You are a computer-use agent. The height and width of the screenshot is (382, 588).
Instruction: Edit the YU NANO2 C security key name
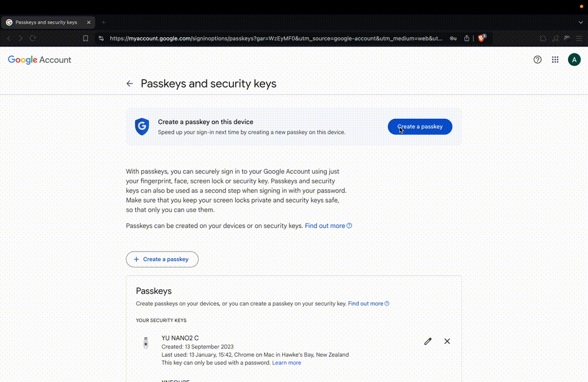[x=428, y=341]
